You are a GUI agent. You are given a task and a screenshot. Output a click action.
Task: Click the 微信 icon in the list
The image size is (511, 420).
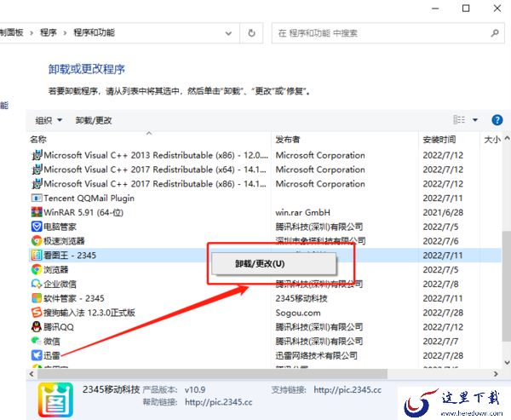[x=37, y=341]
